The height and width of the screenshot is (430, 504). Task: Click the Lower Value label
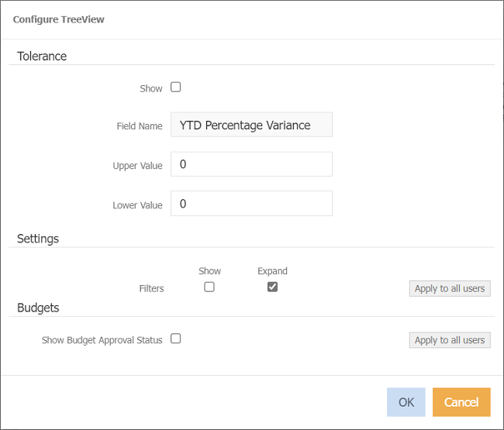click(x=137, y=205)
